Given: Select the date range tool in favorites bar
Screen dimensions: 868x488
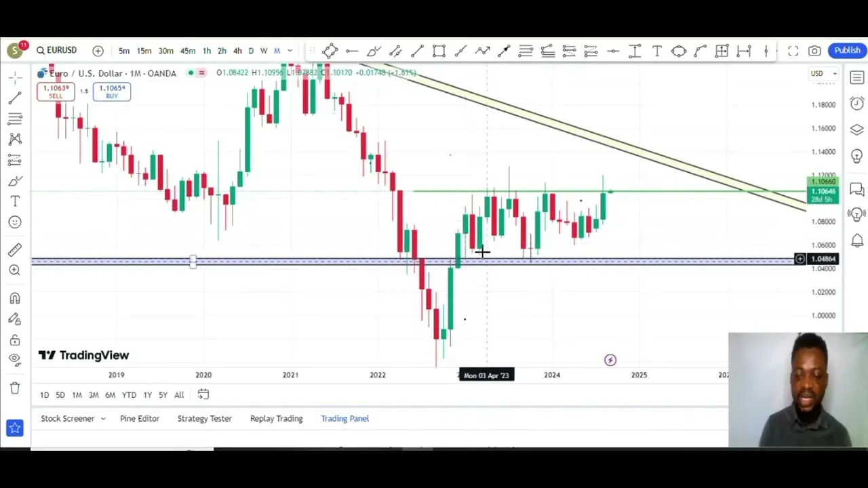Looking at the screenshot, I should click(x=744, y=51).
